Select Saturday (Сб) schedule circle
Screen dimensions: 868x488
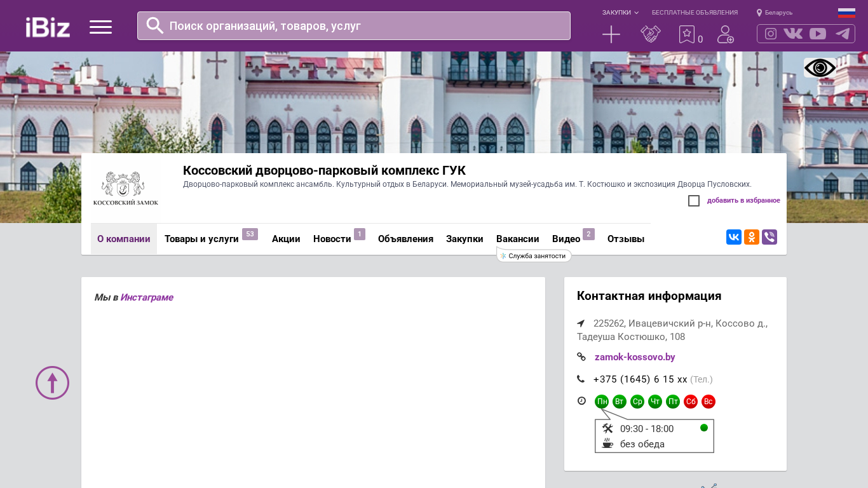pos(691,402)
